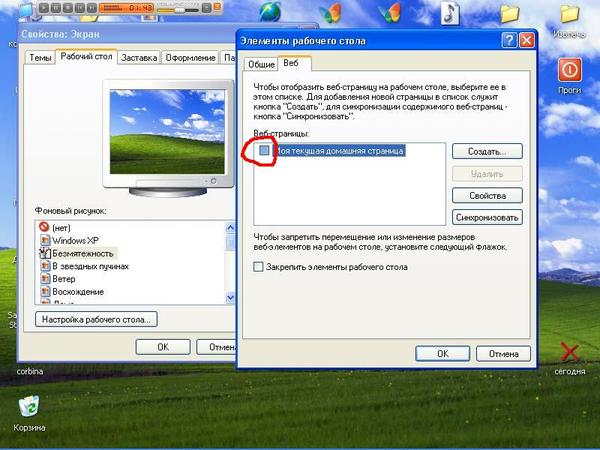Screen dimensions: 600x450
Task: Skip to previous track in mini player
Action: pos(80,7)
